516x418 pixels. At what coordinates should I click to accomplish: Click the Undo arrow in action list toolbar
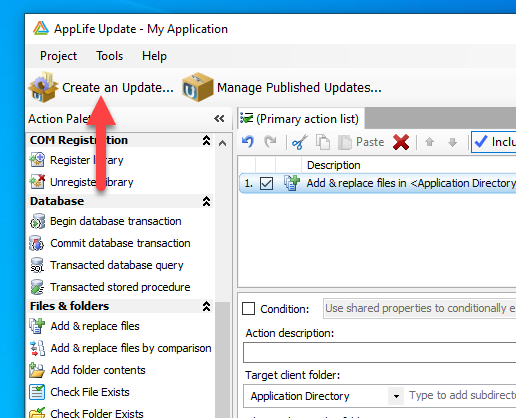(x=248, y=142)
